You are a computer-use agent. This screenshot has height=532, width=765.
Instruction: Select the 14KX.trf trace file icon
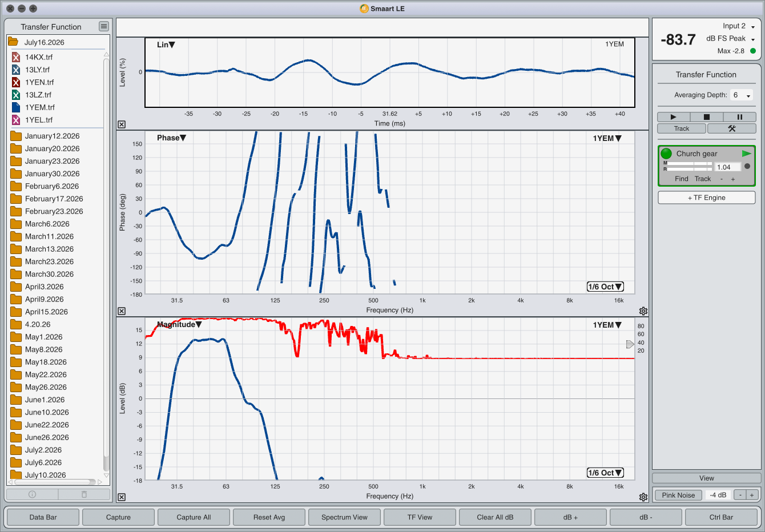[x=16, y=57]
